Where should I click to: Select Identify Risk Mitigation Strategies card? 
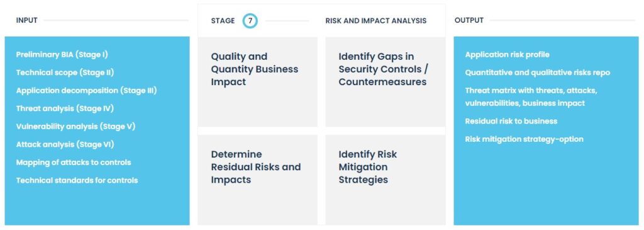coord(386,180)
